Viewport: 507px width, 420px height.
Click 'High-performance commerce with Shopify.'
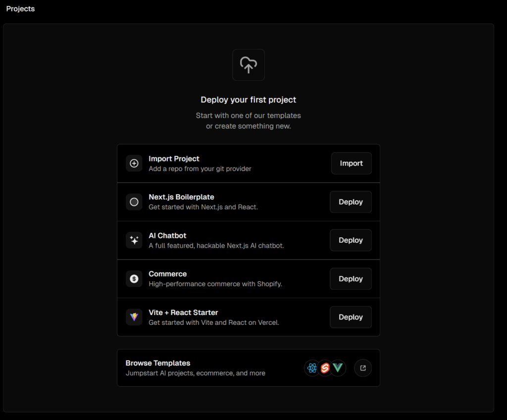215,284
